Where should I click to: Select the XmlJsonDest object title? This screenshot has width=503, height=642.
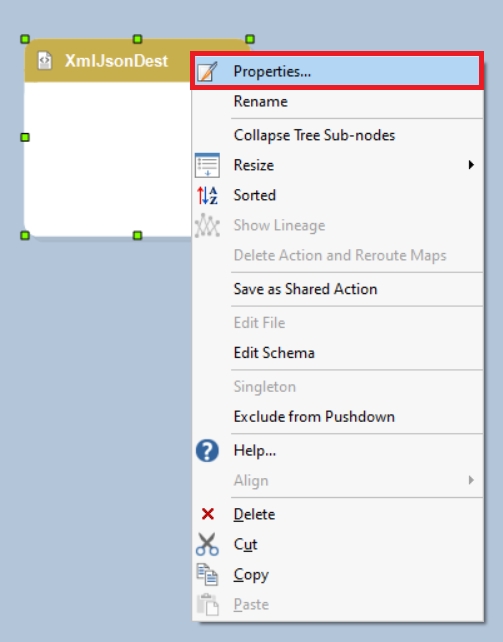116,61
